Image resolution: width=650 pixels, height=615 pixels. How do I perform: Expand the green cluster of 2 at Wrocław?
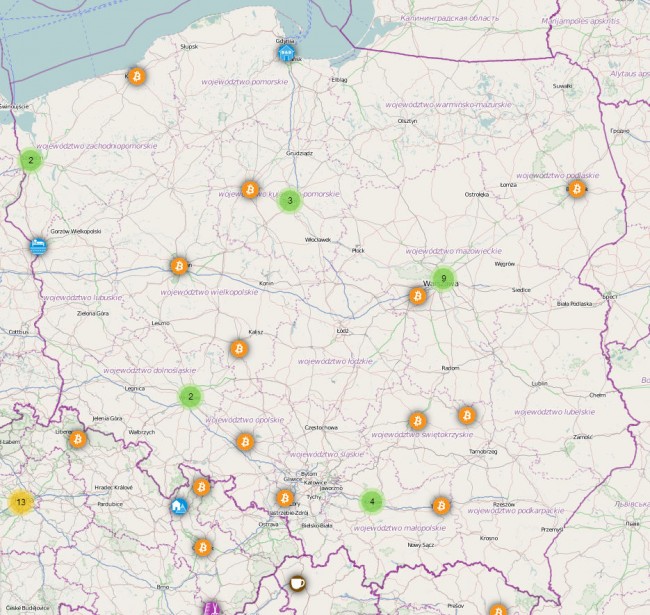(191, 397)
